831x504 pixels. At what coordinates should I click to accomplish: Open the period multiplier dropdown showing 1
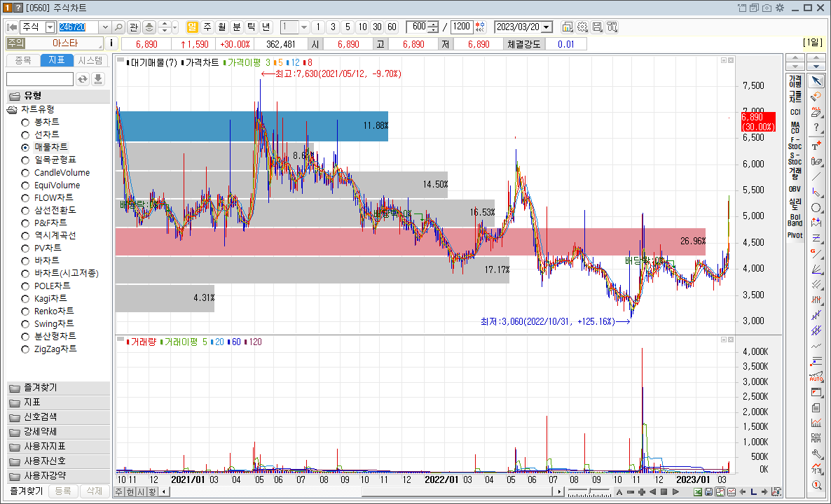coord(304,27)
